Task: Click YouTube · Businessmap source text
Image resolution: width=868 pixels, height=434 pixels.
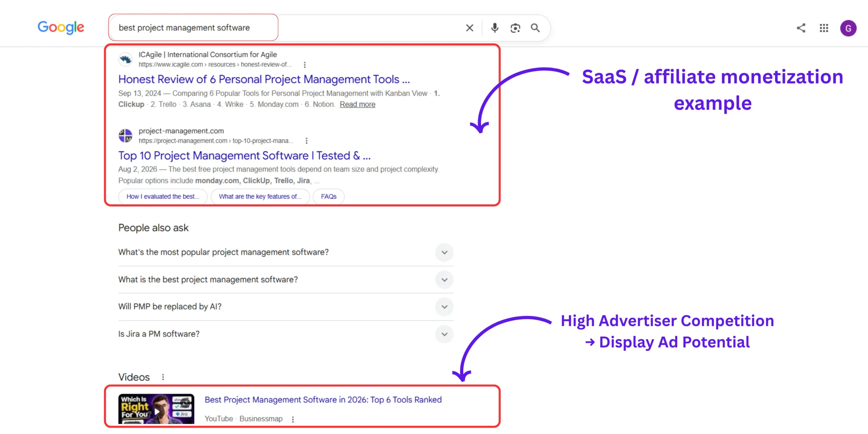Action: click(x=243, y=419)
